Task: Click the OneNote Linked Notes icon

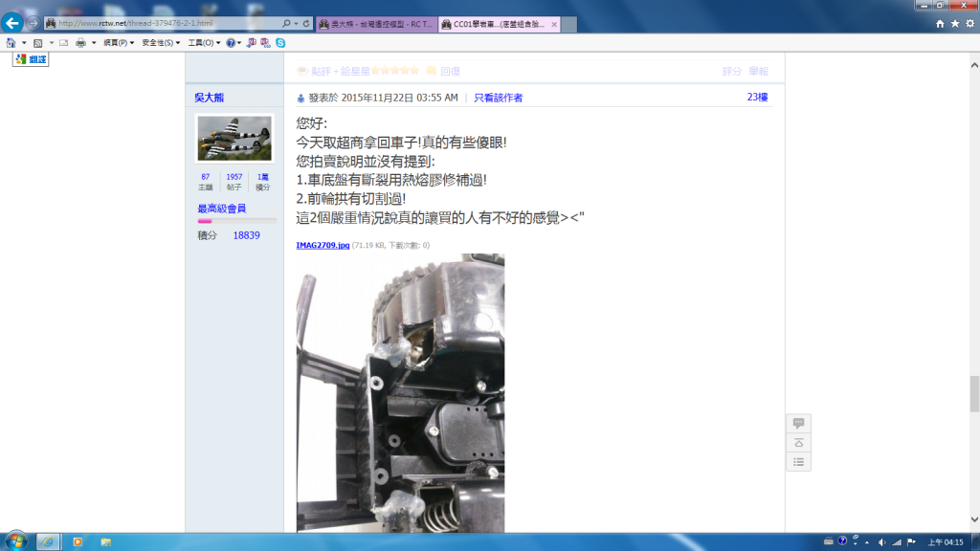Action: tap(266, 42)
